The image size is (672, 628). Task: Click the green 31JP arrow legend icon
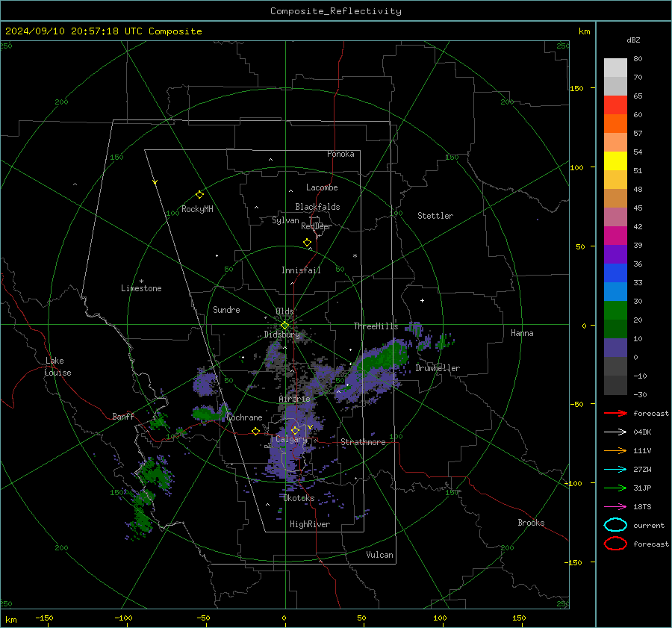coord(615,488)
